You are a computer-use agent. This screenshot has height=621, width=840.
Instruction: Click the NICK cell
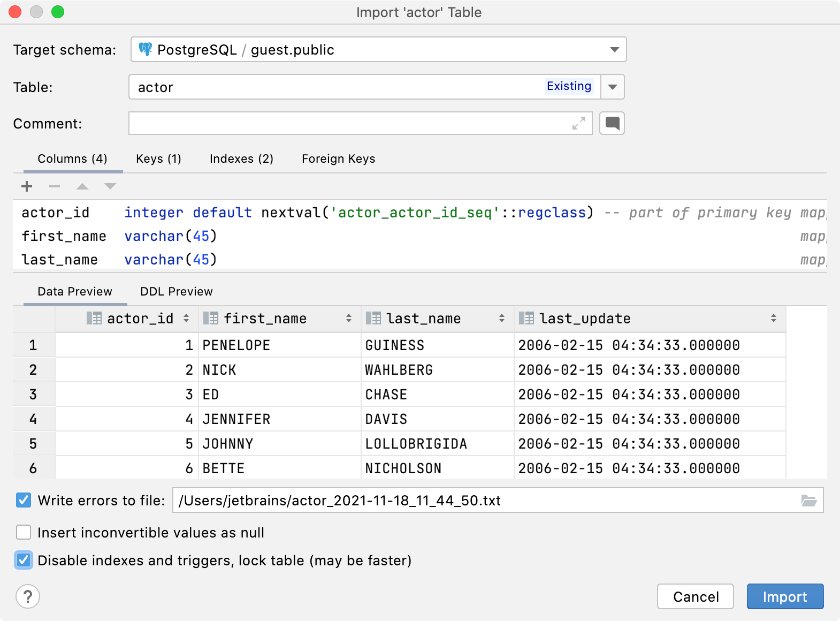(x=279, y=370)
